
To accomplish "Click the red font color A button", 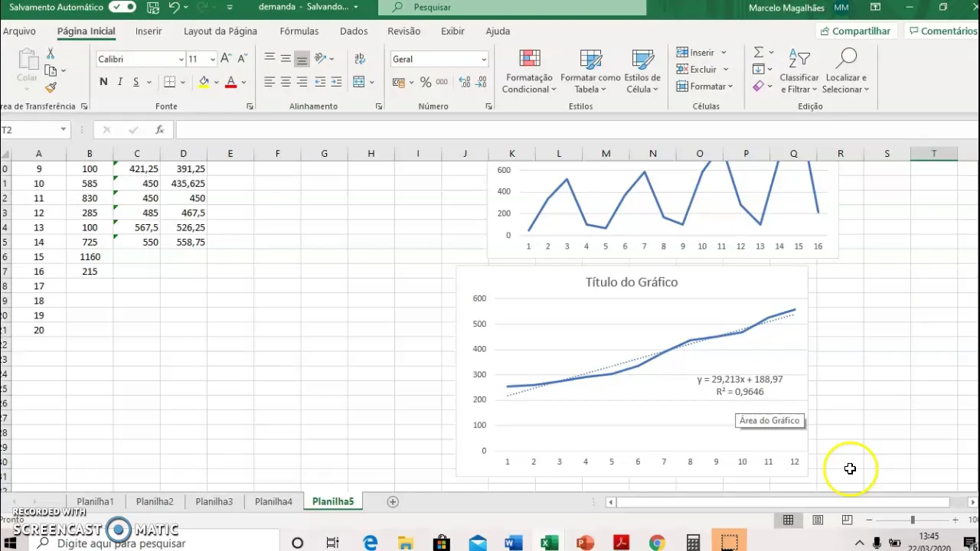I will click(x=230, y=82).
